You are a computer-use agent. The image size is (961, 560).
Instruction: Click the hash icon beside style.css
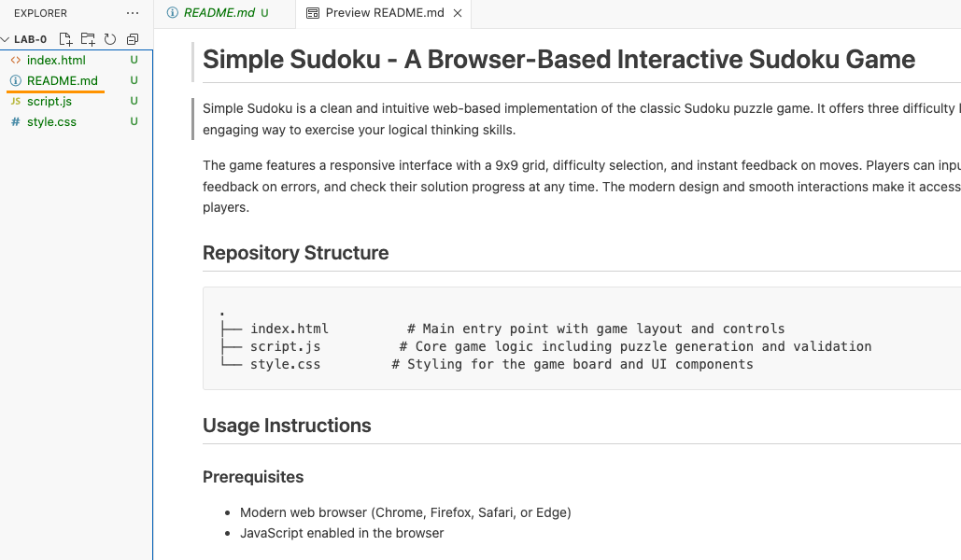point(16,121)
